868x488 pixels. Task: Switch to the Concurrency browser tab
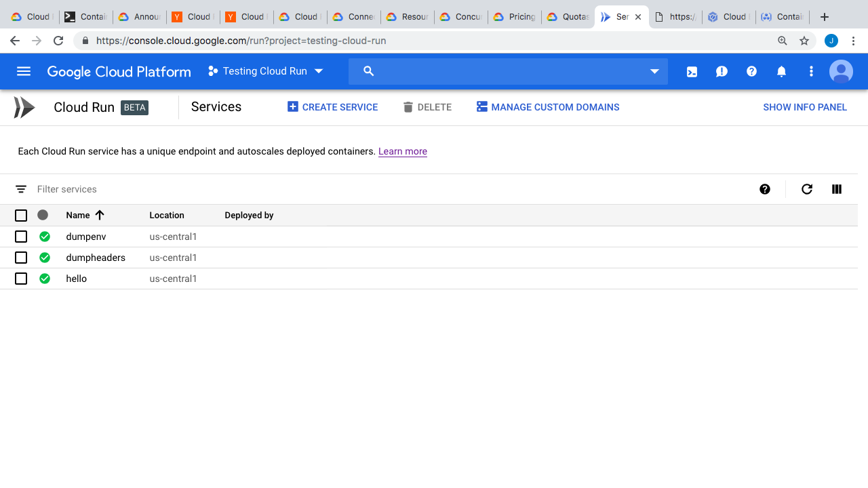pos(460,17)
